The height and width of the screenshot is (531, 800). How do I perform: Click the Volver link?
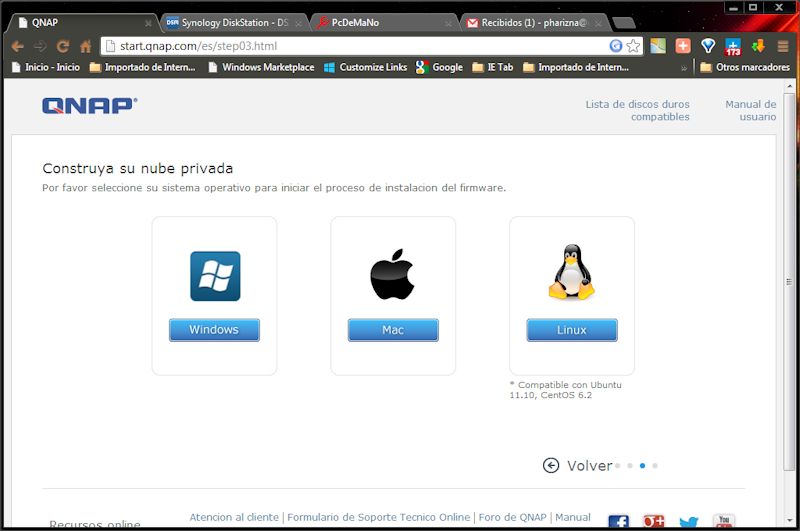coord(590,466)
